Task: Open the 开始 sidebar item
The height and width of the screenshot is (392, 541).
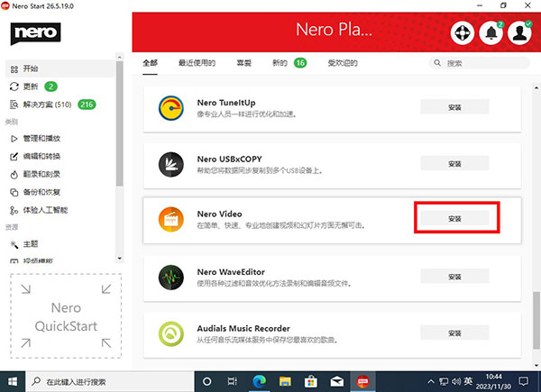Action: coord(60,68)
